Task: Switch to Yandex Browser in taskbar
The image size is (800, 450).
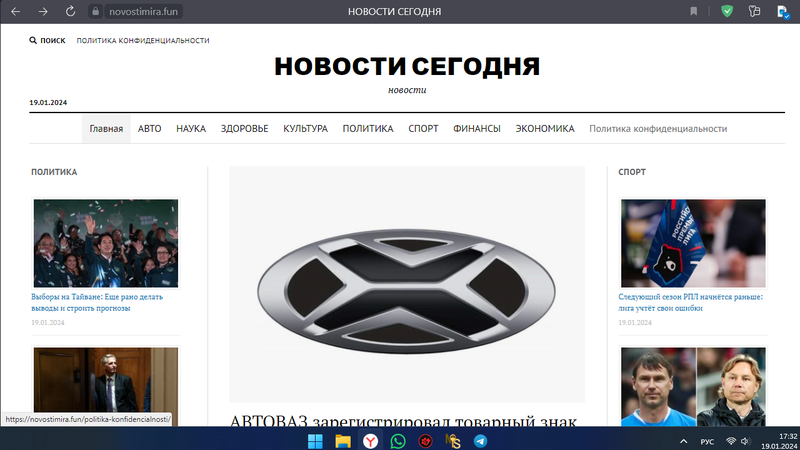Action: tap(370, 441)
